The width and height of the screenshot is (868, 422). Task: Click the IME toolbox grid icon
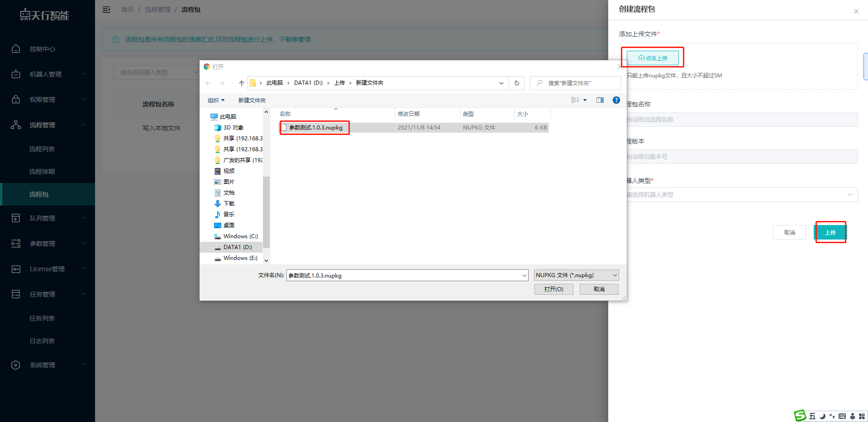(862, 416)
